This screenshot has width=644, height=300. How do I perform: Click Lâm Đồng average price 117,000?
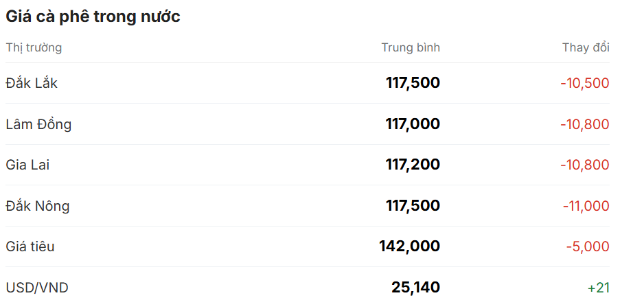pyautogui.click(x=413, y=124)
